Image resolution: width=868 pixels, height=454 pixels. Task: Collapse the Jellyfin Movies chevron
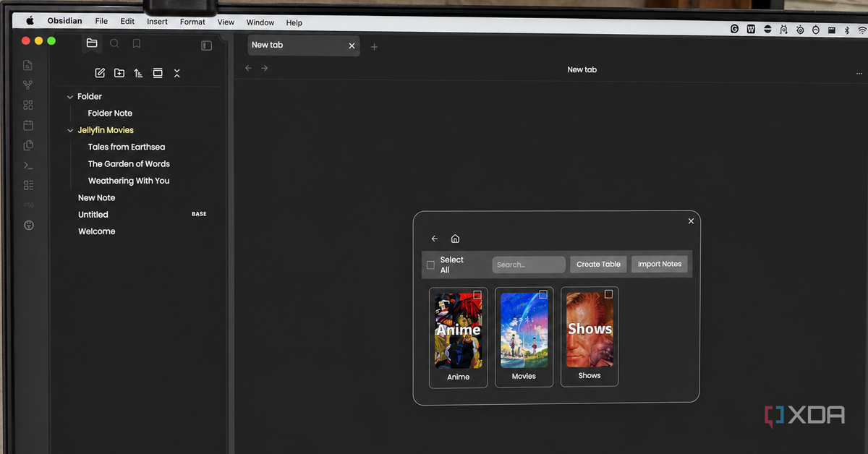coord(70,131)
